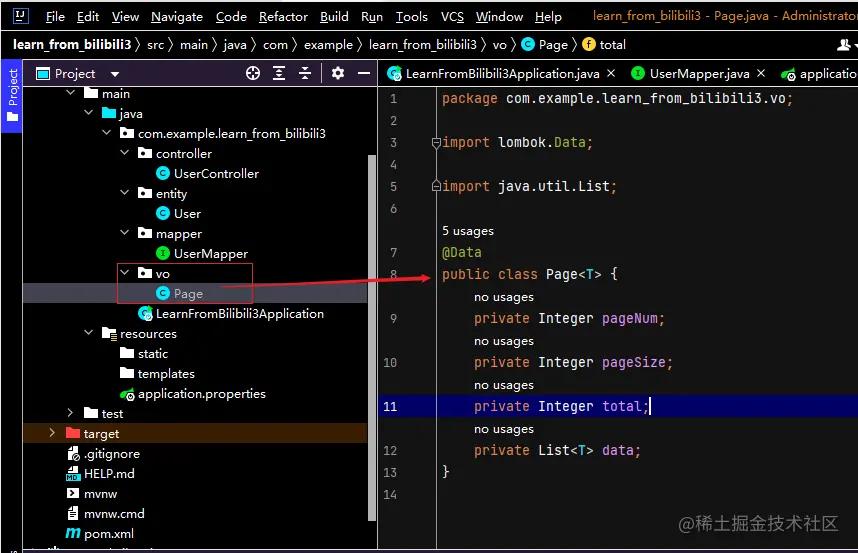The height and width of the screenshot is (553, 858).
Task: Click the Locate/Select Opened File crosshair icon
Action: click(253, 73)
